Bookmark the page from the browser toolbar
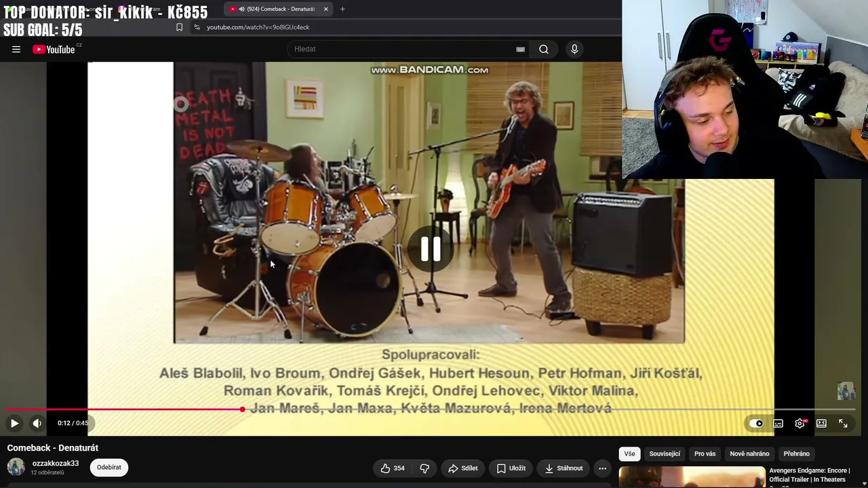This screenshot has width=868, height=488. point(179,27)
